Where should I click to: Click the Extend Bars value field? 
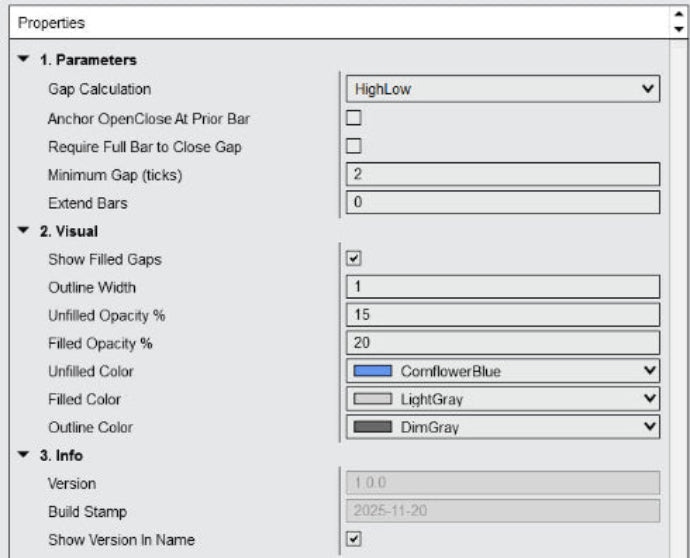click(502, 202)
